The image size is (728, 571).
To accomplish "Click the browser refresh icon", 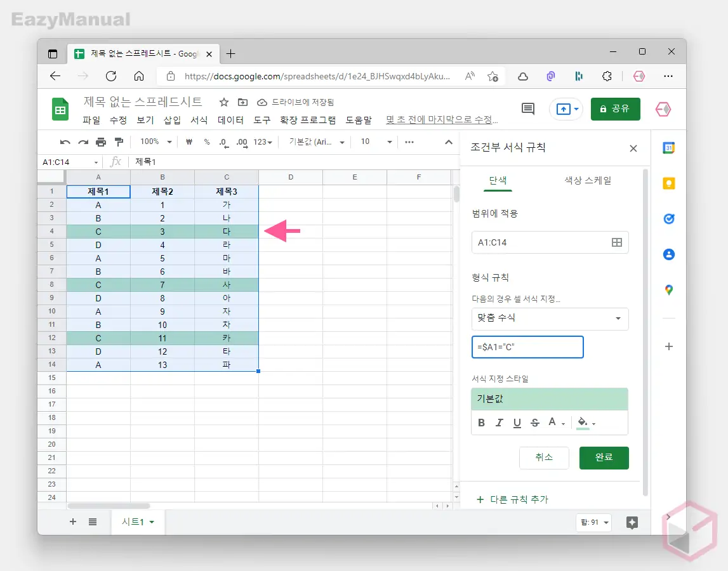I will (111, 76).
